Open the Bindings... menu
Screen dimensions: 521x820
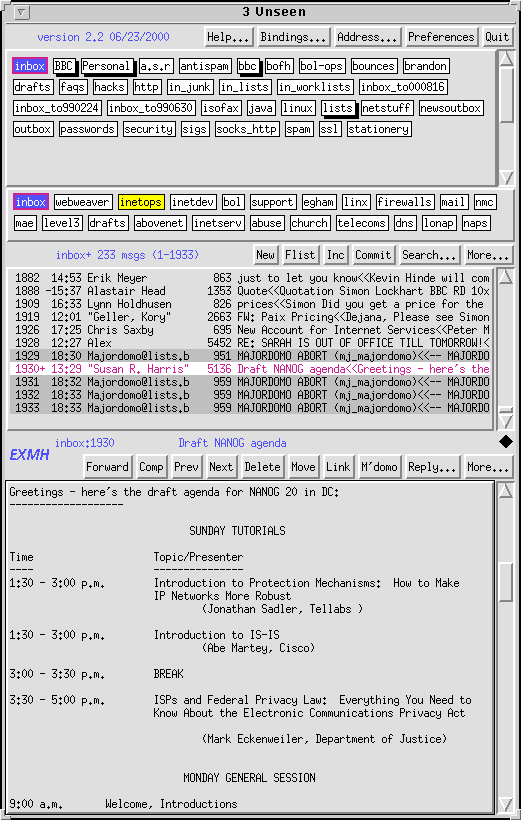294,37
